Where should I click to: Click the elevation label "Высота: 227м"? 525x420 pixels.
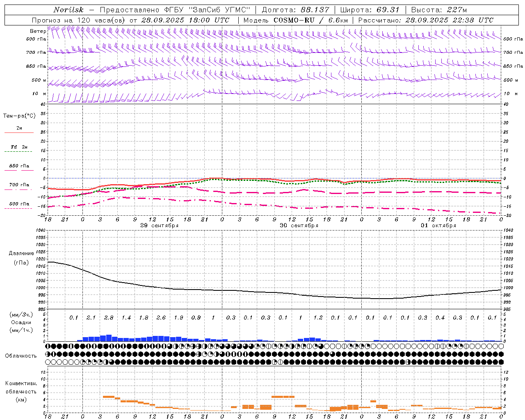click(439, 10)
